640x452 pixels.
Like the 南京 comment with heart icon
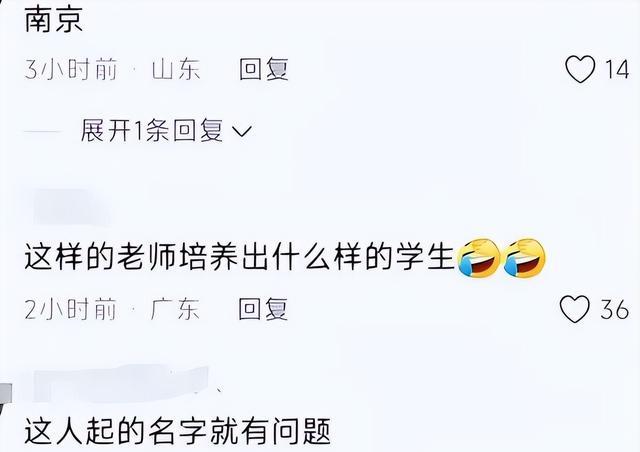click(580, 69)
